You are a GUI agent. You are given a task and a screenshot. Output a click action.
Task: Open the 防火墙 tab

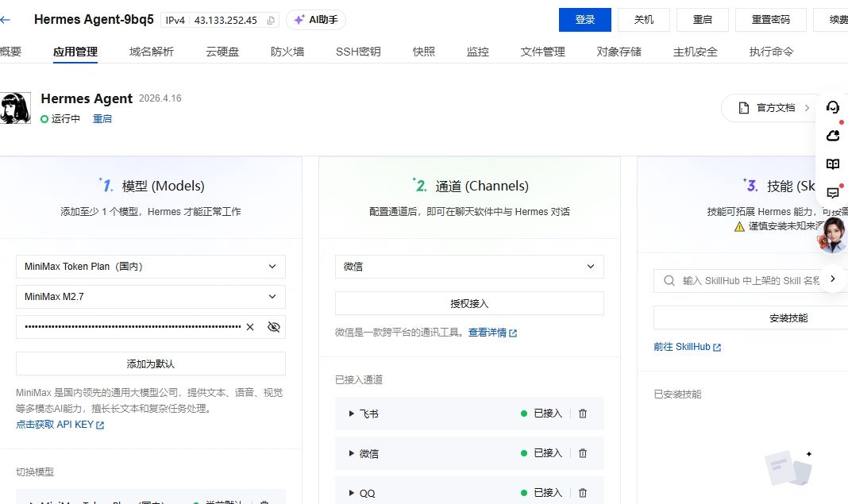pyautogui.click(x=287, y=52)
